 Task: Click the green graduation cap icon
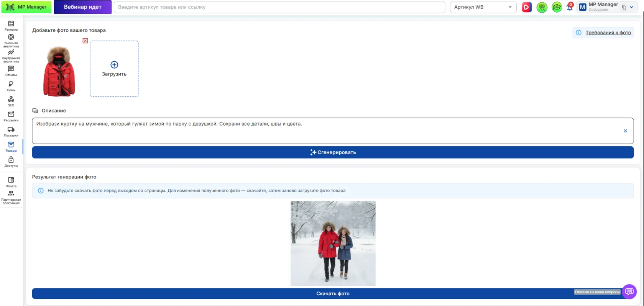557,7
